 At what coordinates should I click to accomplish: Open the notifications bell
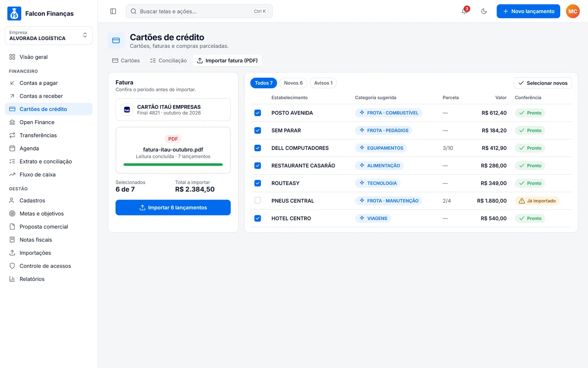point(465,11)
